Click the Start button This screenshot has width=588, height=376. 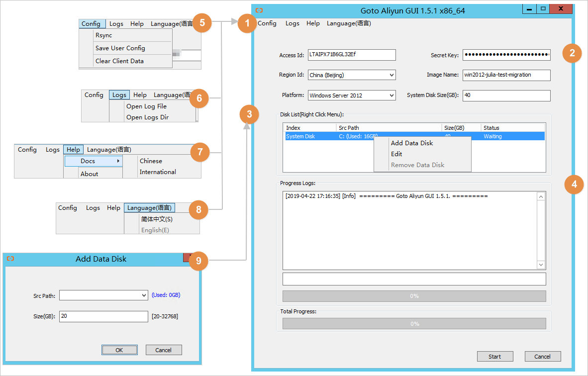495,357
